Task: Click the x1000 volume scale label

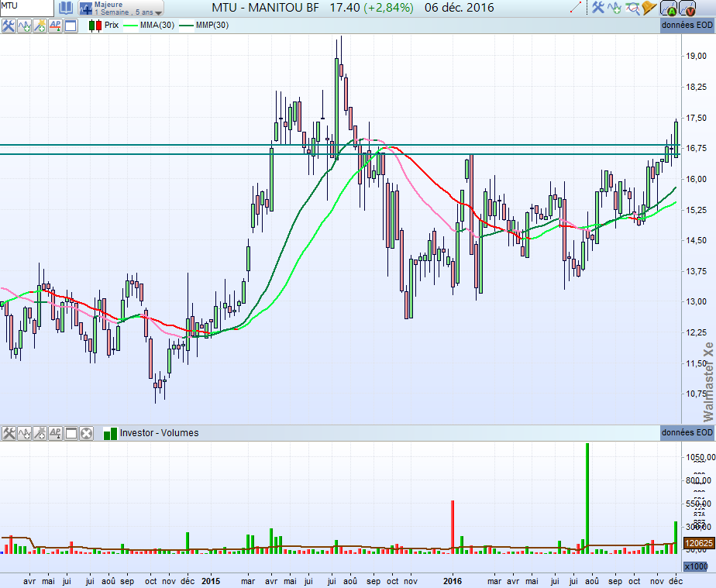Action: (696, 566)
